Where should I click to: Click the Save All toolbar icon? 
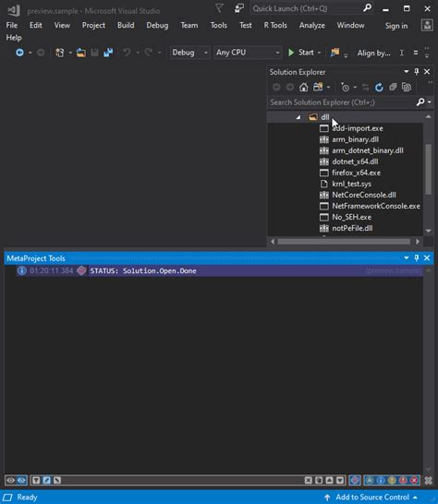(108, 53)
